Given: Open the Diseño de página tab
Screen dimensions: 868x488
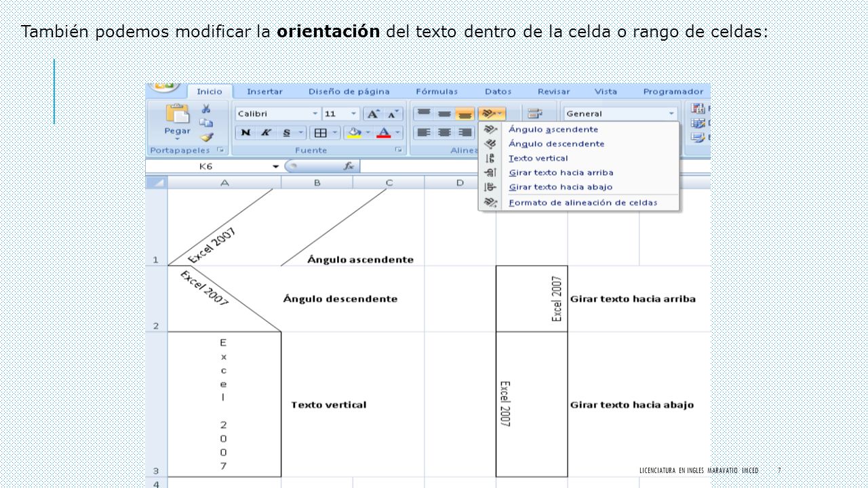Looking at the screenshot, I should [349, 91].
